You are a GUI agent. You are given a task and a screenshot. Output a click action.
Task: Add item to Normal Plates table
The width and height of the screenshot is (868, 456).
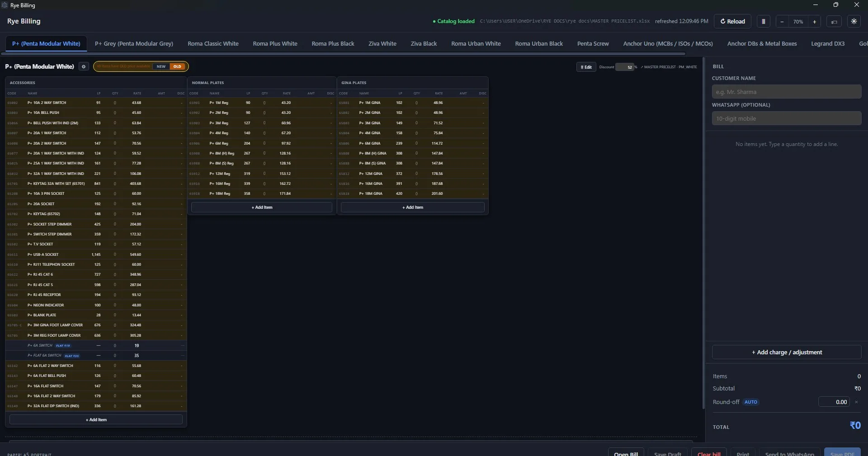(x=262, y=207)
